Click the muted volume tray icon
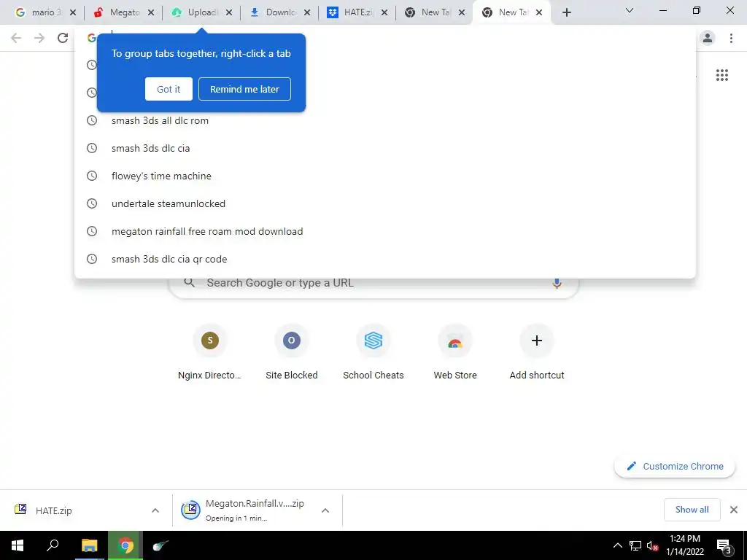The height and width of the screenshot is (560, 747). pos(652,545)
